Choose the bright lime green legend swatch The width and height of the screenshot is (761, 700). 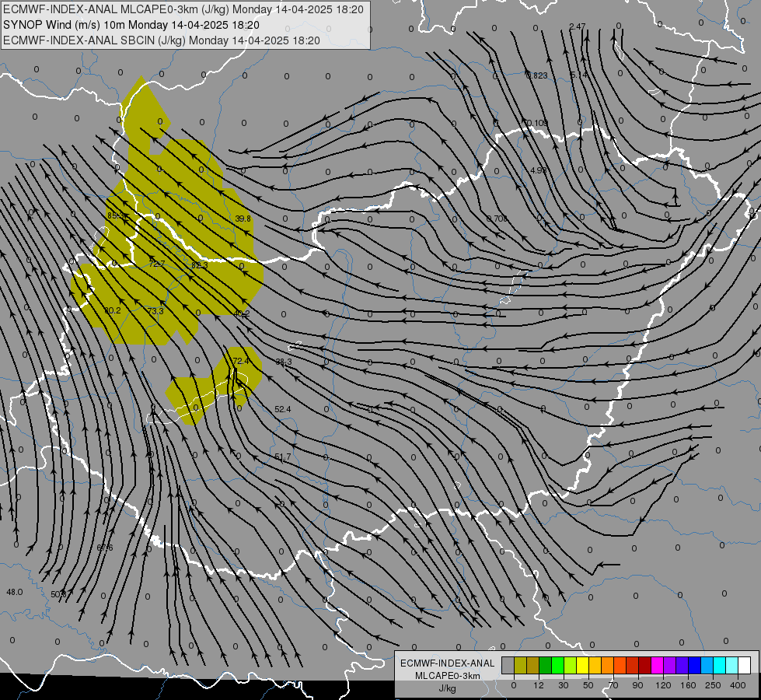click(557, 666)
